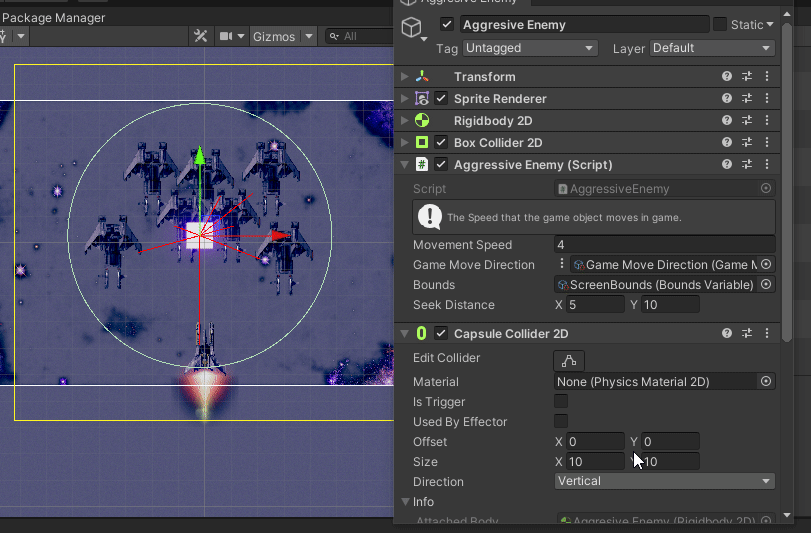Viewport: 811px width, 533px height.
Task: Toggle the Gizmos button
Action: 274,37
